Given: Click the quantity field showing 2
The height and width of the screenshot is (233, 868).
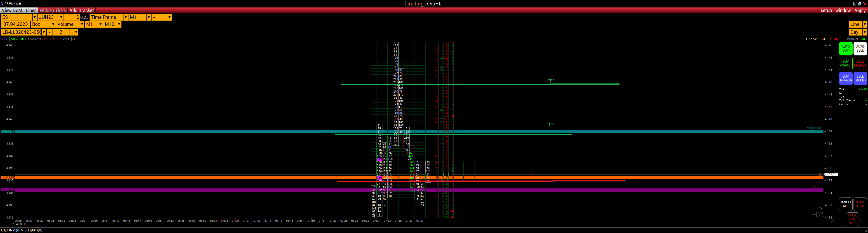Looking at the screenshot, I should pyautogui.click(x=61, y=32).
